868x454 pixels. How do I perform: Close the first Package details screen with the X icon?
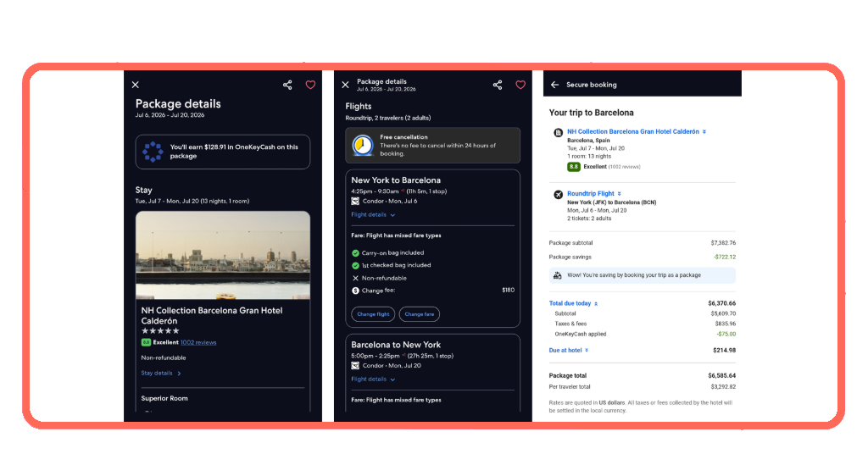(x=136, y=85)
